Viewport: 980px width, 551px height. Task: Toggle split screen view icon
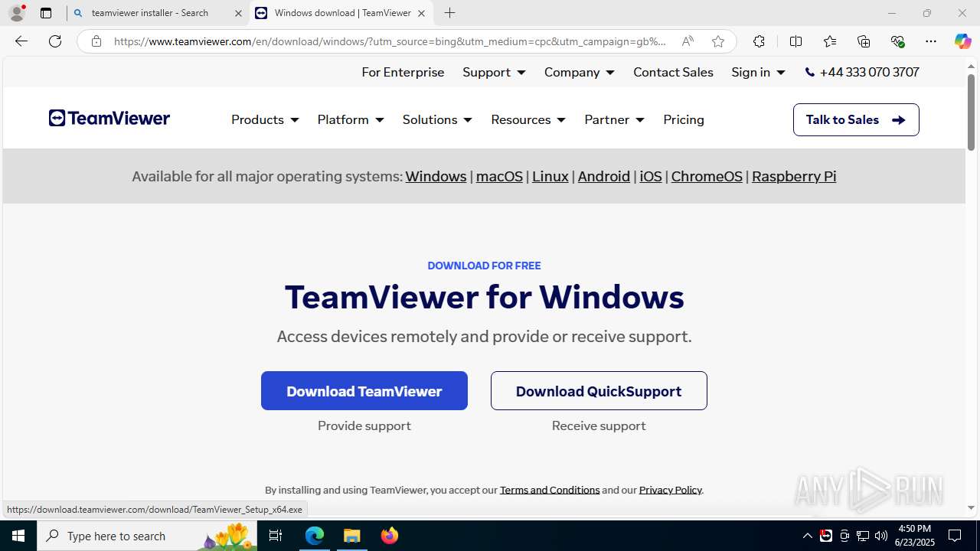pos(795,41)
